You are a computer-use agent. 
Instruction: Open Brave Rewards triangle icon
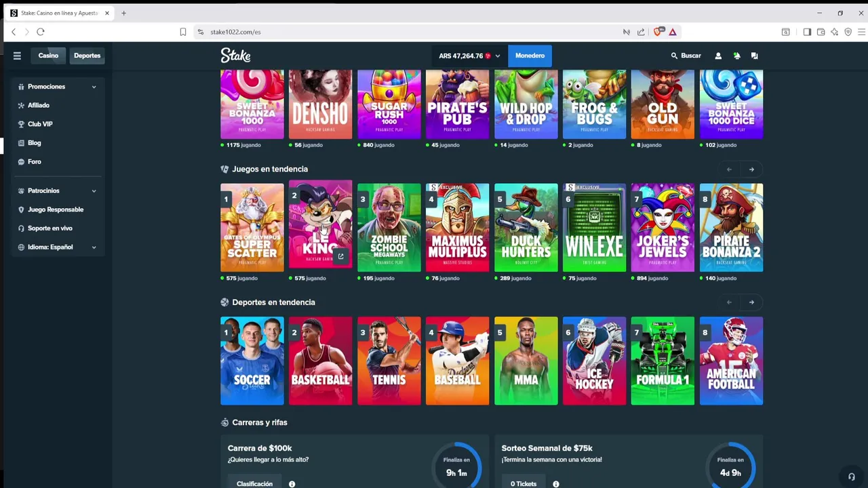[673, 32]
